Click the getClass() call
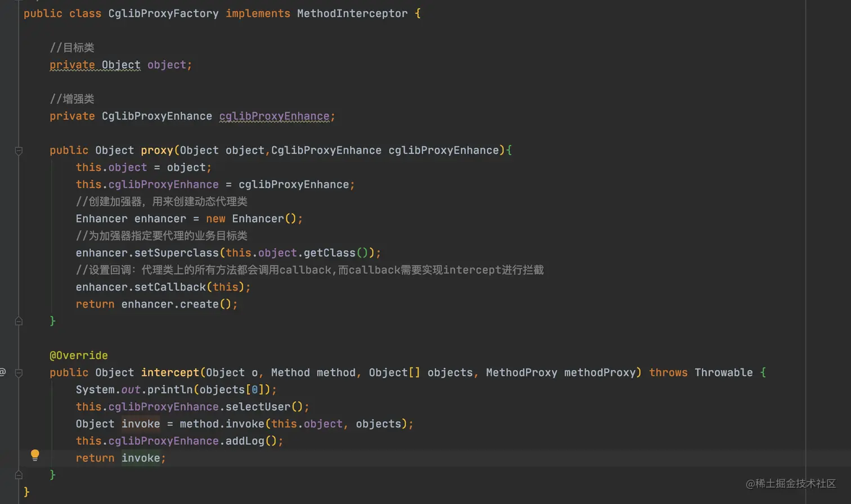851x504 pixels. tap(335, 253)
